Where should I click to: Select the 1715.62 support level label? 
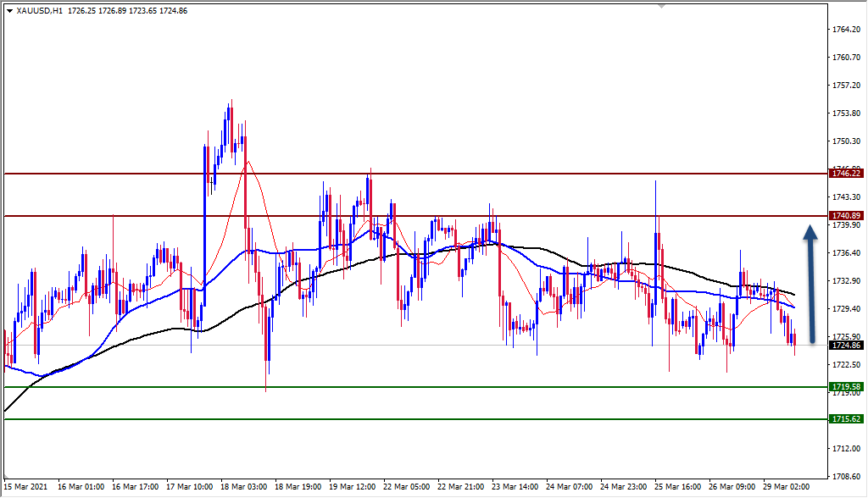point(847,419)
